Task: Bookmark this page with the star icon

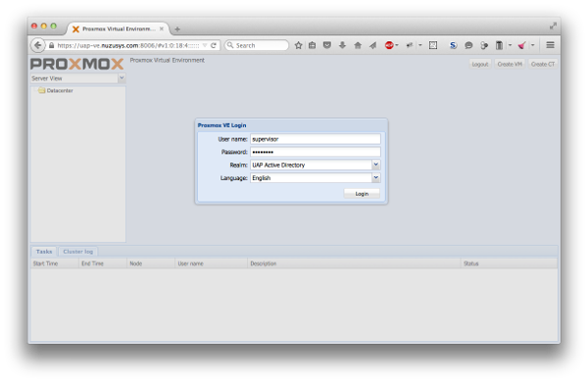Action: coord(298,45)
